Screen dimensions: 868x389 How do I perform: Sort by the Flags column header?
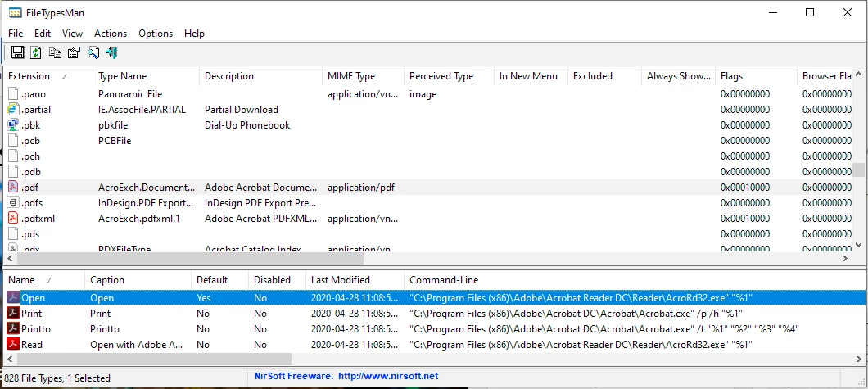click(x=756, y=76)
